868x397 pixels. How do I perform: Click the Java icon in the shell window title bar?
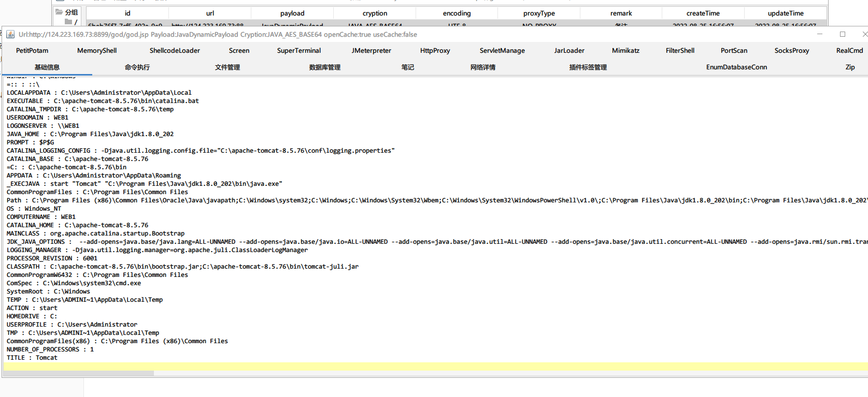(10, 35)
